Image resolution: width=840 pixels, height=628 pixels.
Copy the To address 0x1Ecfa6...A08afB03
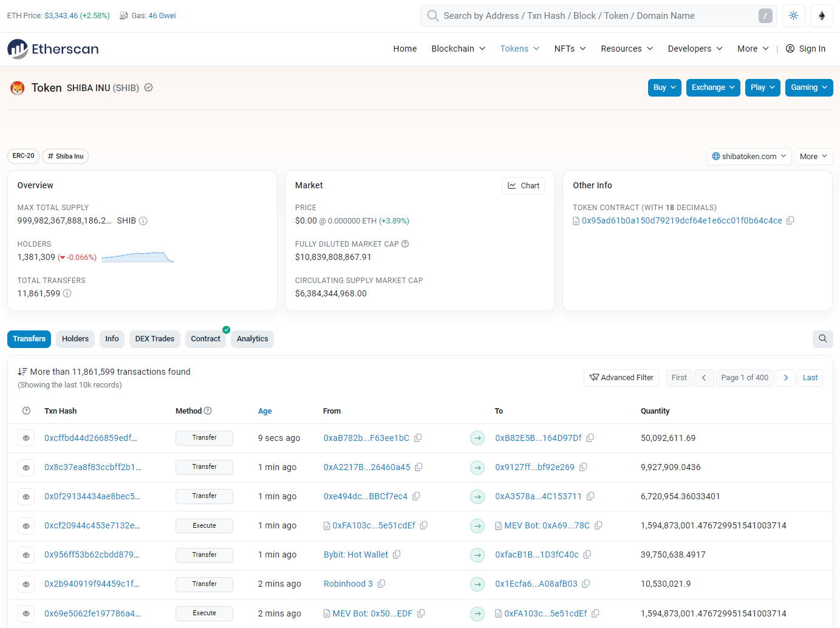pos(586,584)
